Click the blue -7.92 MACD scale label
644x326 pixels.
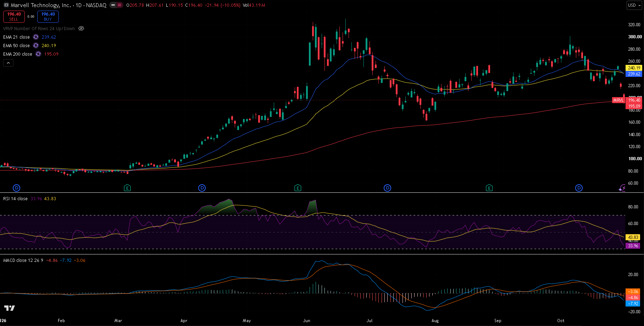(x=633, y=304)
